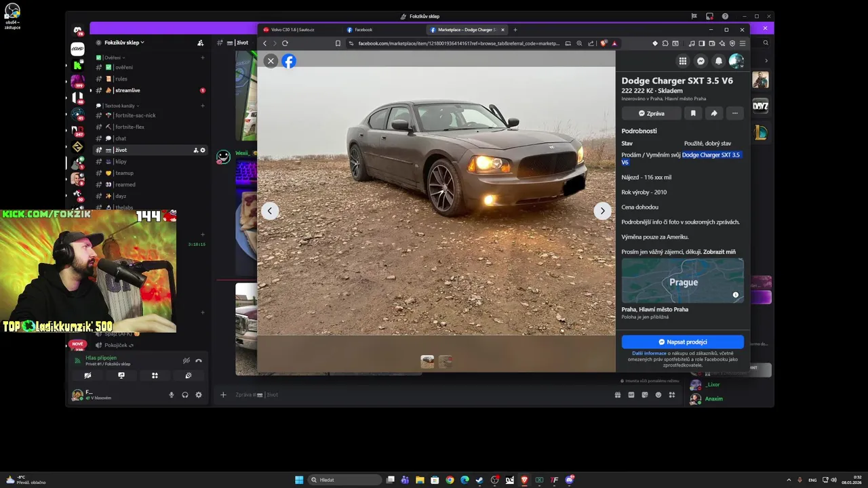Open browser extensions puzzle icon
This screenshot has width=868, height=488.
pos(665,43)
